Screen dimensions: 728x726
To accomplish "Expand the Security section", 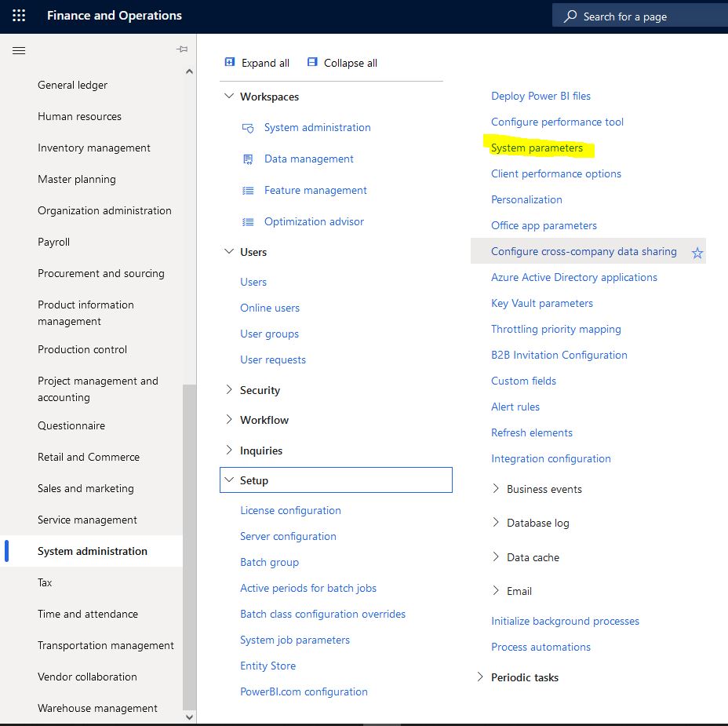I will [x=229, y=389].
